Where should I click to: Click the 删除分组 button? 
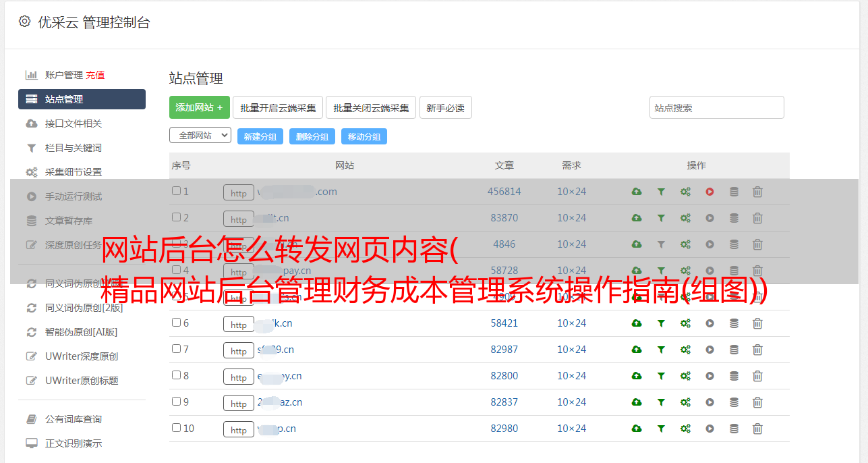pyautogui.click(x=312, y=136)
